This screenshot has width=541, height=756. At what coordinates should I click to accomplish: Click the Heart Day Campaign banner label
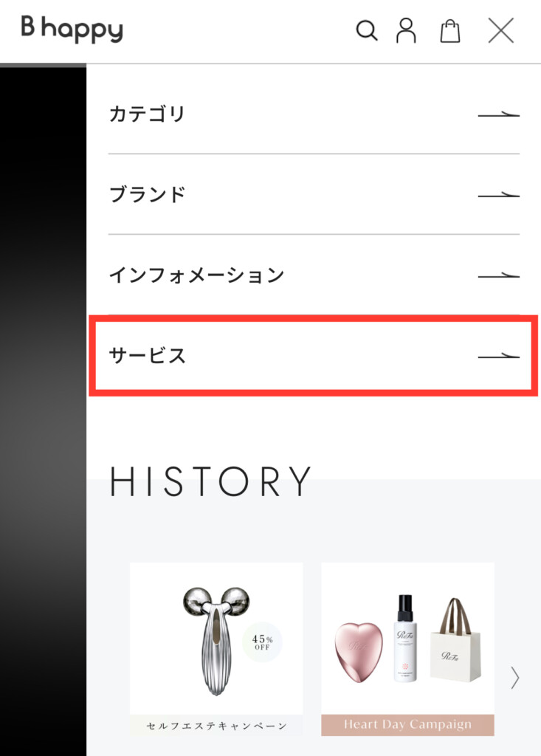pos(407,725)
